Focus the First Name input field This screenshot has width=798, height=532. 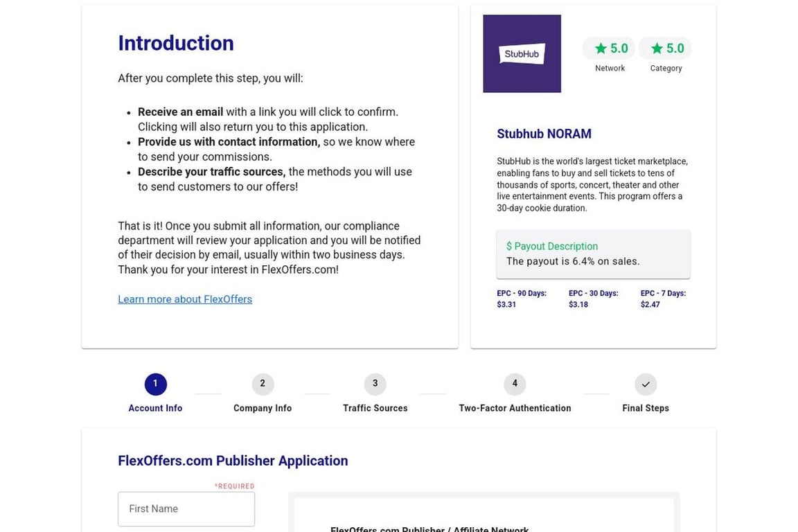click(186, 508)
